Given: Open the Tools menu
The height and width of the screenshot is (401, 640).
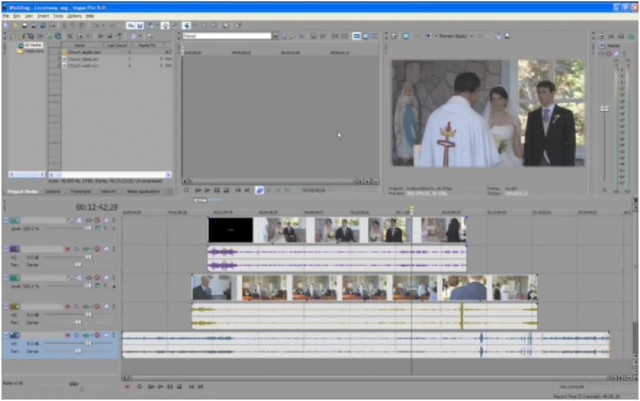Looking at the screenshot, I should click(58, 16).
